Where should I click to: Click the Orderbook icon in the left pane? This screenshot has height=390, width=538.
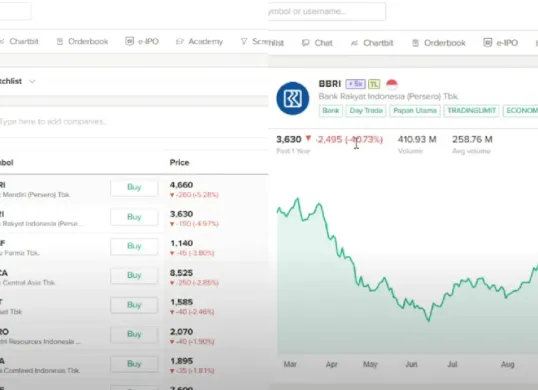pos(60,42)
